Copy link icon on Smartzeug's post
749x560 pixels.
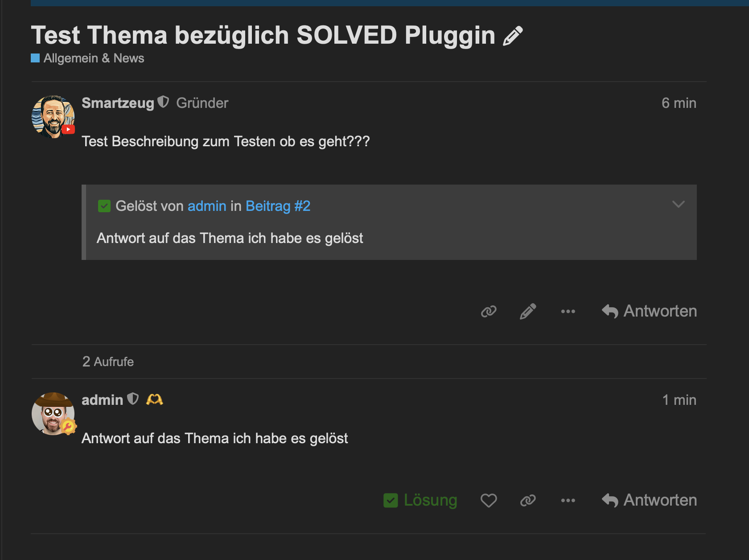489,311
